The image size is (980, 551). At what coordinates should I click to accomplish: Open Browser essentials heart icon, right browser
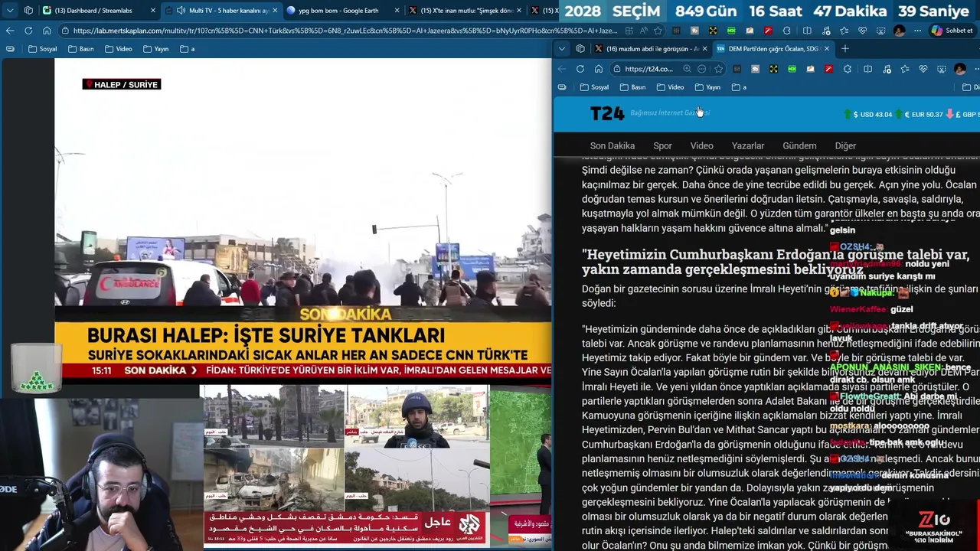coord(923,69)
